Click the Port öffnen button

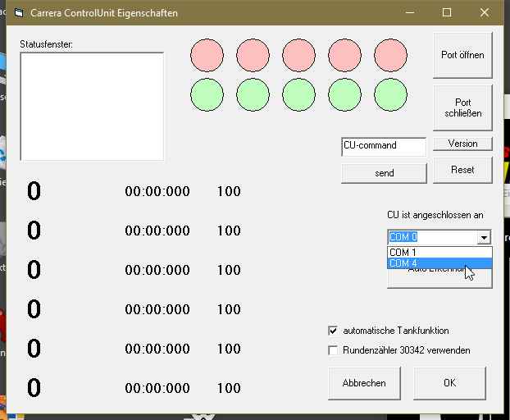pos(462,55)
